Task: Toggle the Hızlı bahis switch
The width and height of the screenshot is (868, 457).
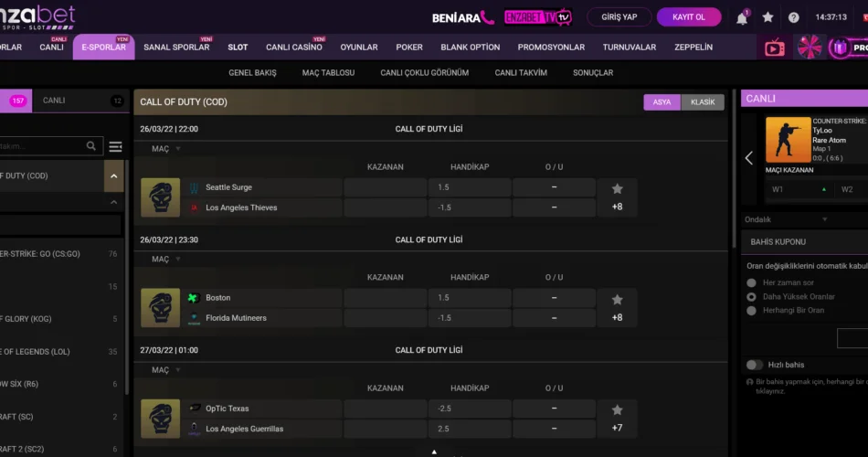Action: pyautogui.click(x=754, y=365)
